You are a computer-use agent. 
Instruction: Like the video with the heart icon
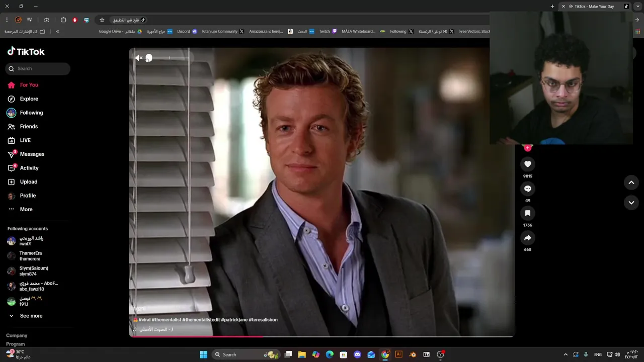tap(527, 164)
